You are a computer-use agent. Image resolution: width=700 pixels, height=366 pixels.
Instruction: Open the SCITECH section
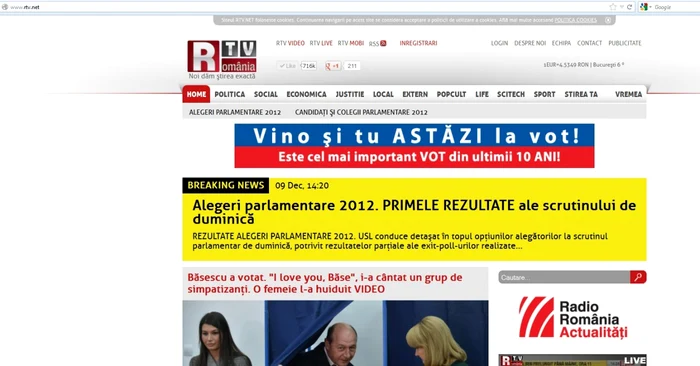point(511,94)
